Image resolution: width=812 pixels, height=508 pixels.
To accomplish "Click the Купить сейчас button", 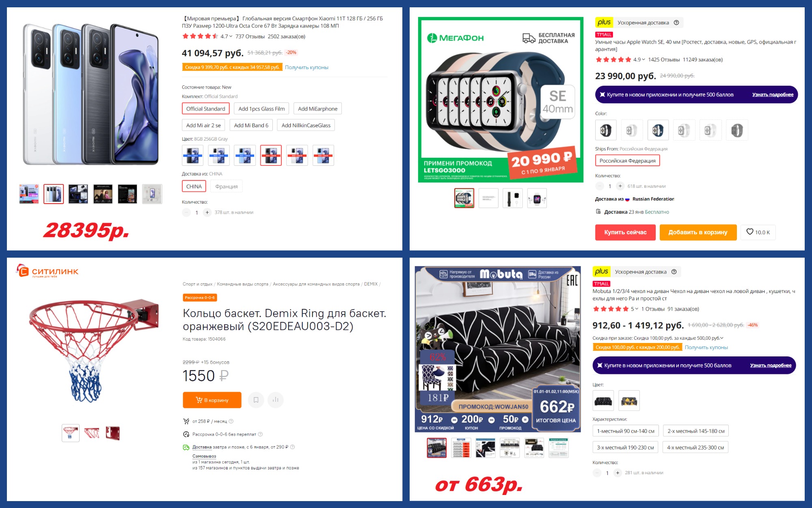I will pos(625,232).
